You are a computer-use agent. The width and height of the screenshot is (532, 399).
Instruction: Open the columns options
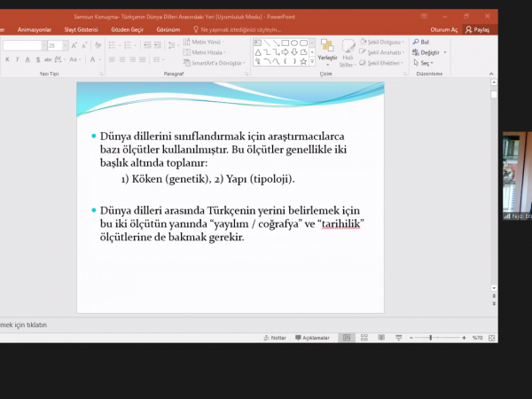click(x=159, y=59)
